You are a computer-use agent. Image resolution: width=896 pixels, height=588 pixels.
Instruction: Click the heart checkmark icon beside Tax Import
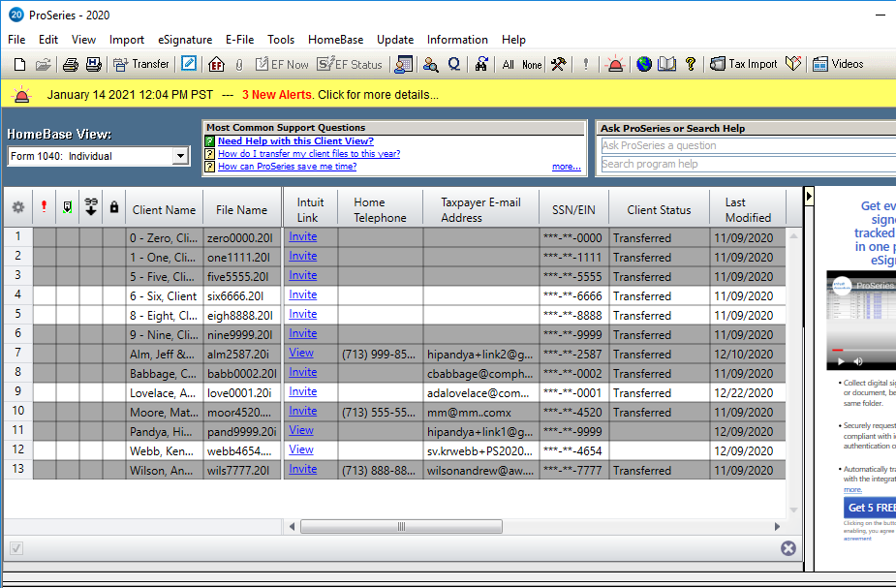pyautogui.click(x=793, y=64)
